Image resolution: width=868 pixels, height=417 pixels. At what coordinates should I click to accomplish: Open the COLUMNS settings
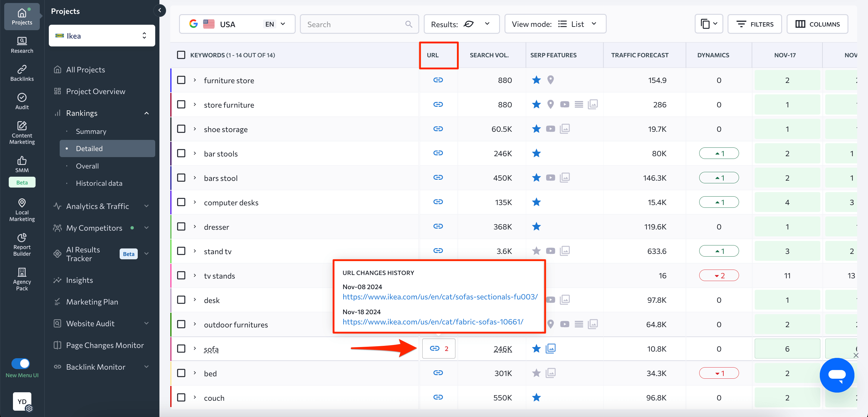(817, 24)
